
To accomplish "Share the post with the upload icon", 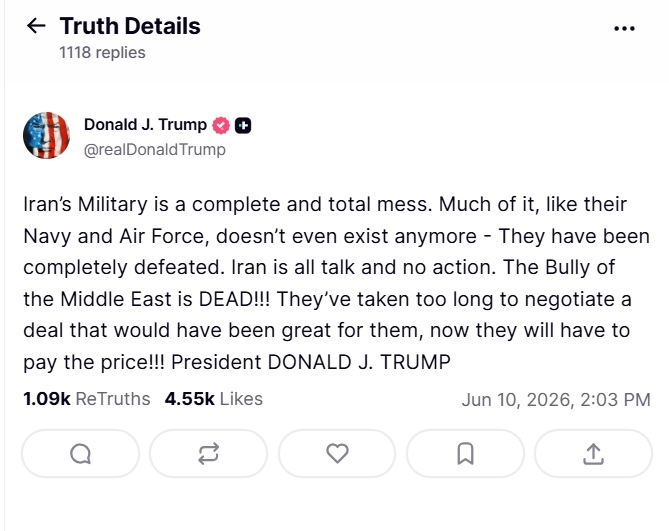I will 593,453.
